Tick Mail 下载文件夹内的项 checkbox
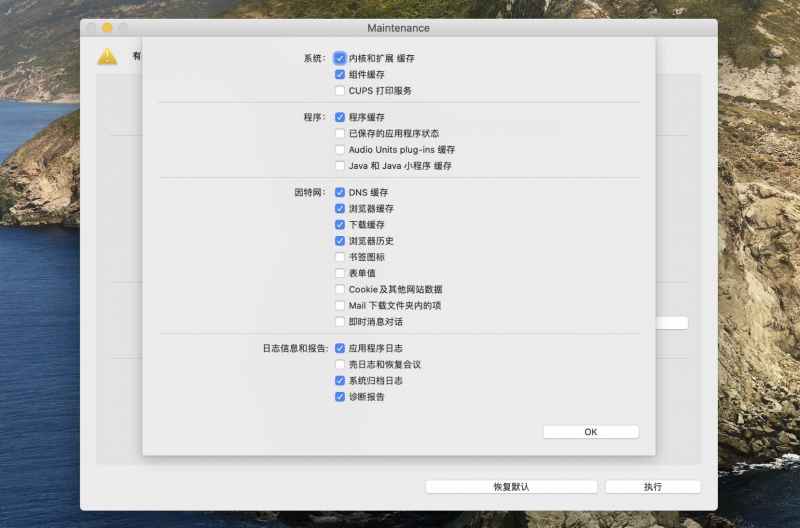 [x=340, y=306]
